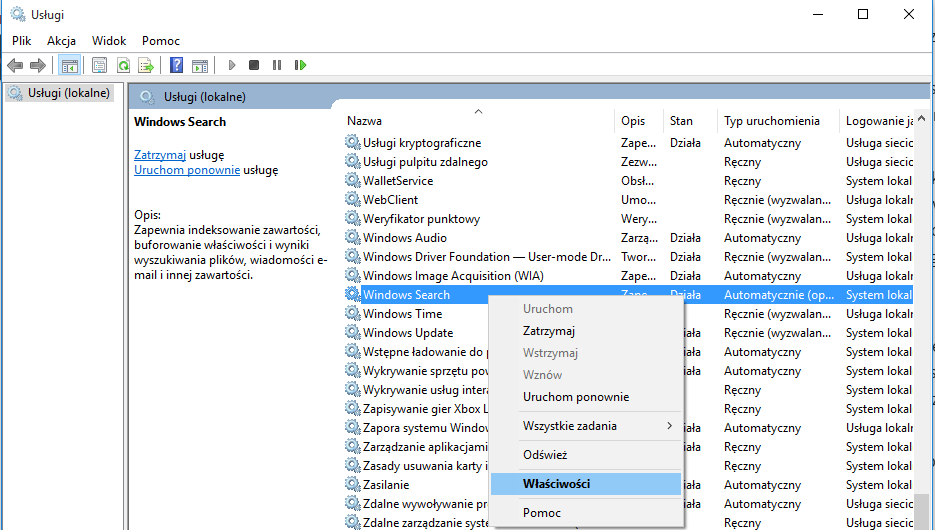Click the gear icon beside Windows Audio

(x=352, y=237)
